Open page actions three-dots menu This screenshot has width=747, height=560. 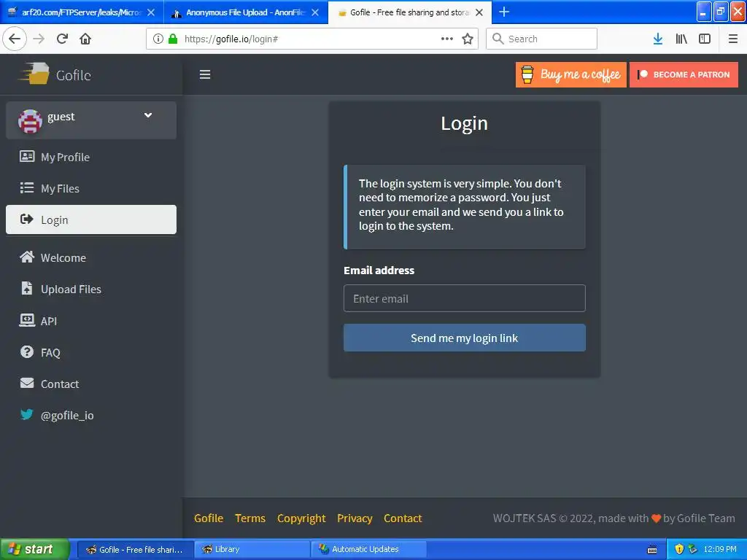447,39
